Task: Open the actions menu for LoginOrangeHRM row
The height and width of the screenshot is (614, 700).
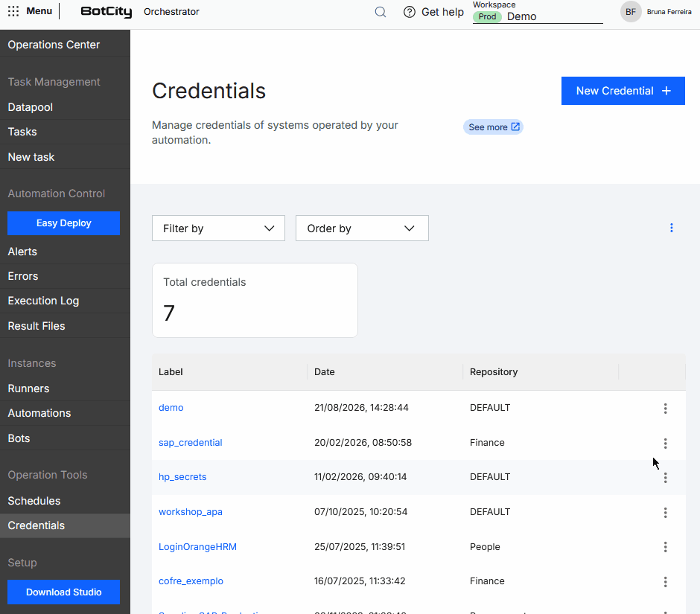Action: pos(665,547)
